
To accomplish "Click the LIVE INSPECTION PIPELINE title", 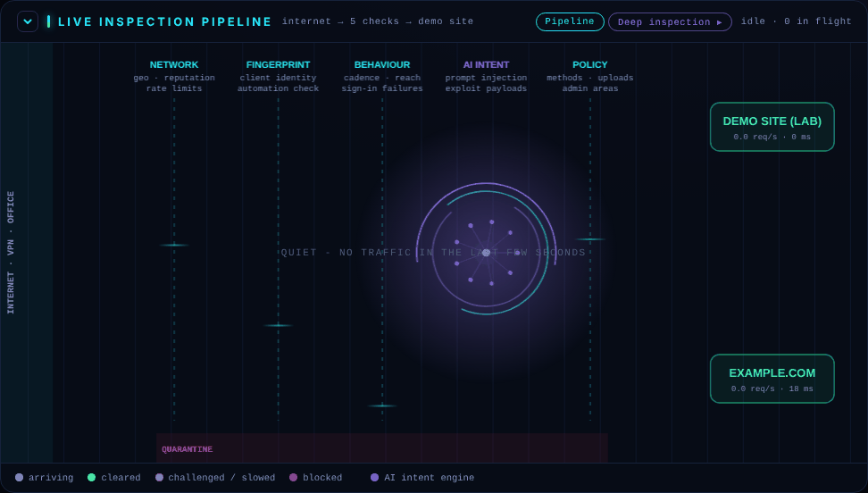I will point(165,21).
